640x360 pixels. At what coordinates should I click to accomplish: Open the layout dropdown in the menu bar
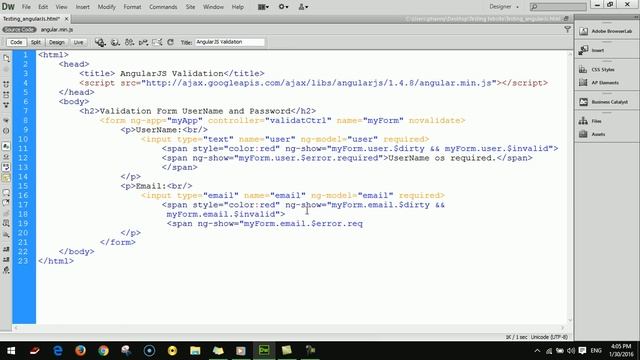tap(263, 7)
